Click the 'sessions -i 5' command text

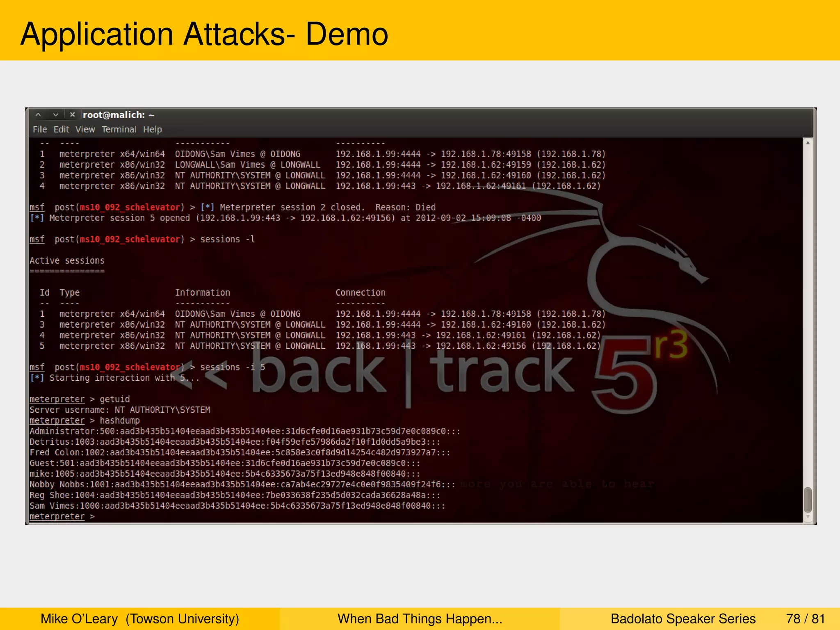[x=233, y=367]
